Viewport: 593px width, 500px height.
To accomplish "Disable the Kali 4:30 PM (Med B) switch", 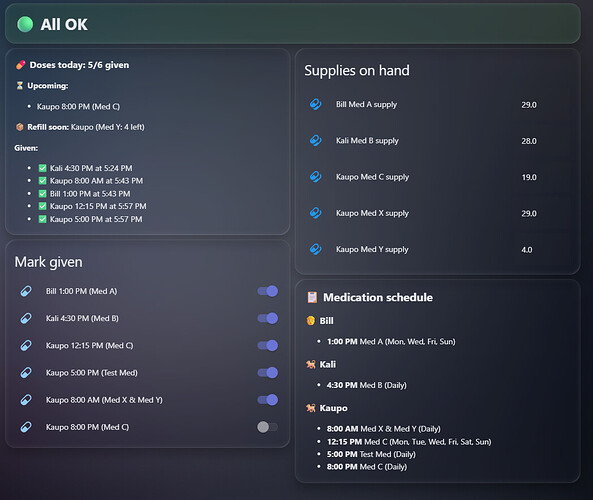I will (x=267, y=318).
